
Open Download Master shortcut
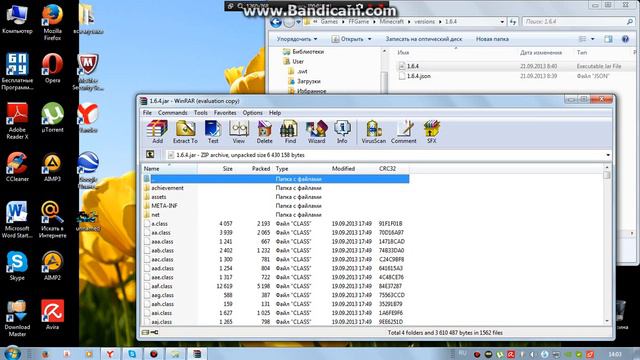(x=17, y=318)
